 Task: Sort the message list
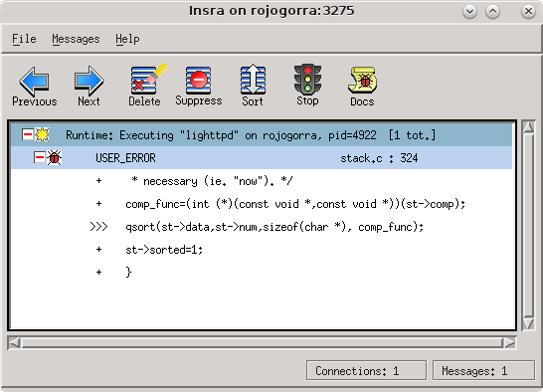tap(253, 86)
